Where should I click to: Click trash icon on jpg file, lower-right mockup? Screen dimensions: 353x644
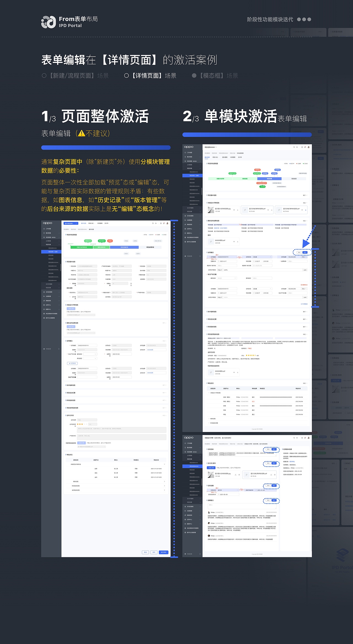239,475
